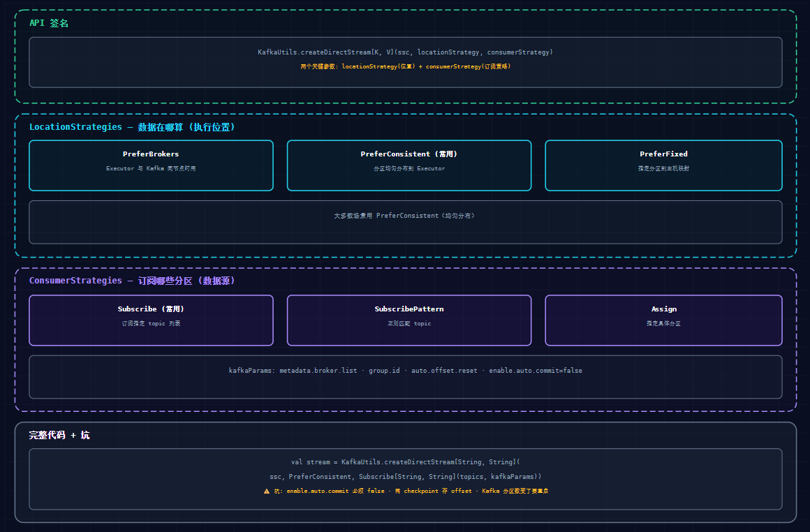Select the Subscribe (常用) card
The width and height of the screenshot is (810, 532).
[x=151, y=320]
